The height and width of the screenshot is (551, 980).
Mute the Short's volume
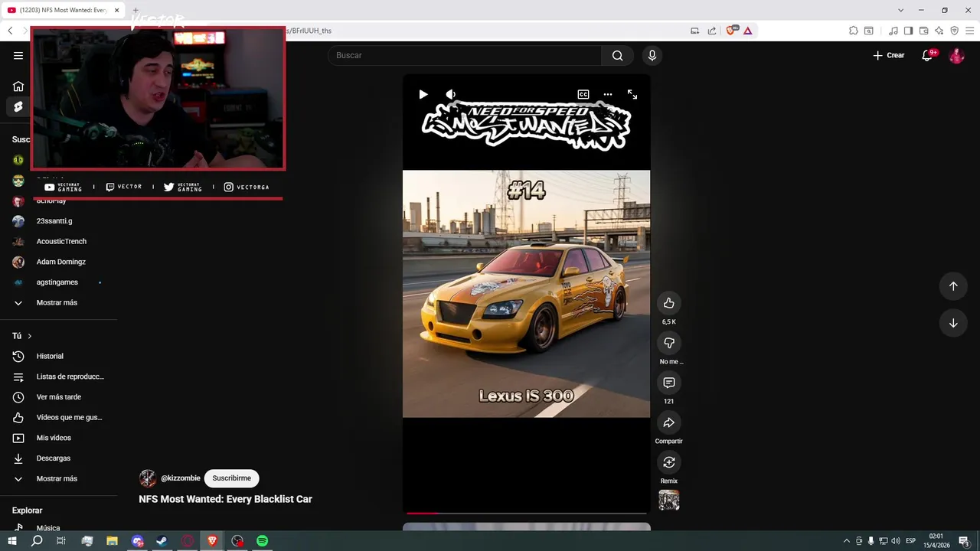[x=451, y=94]
